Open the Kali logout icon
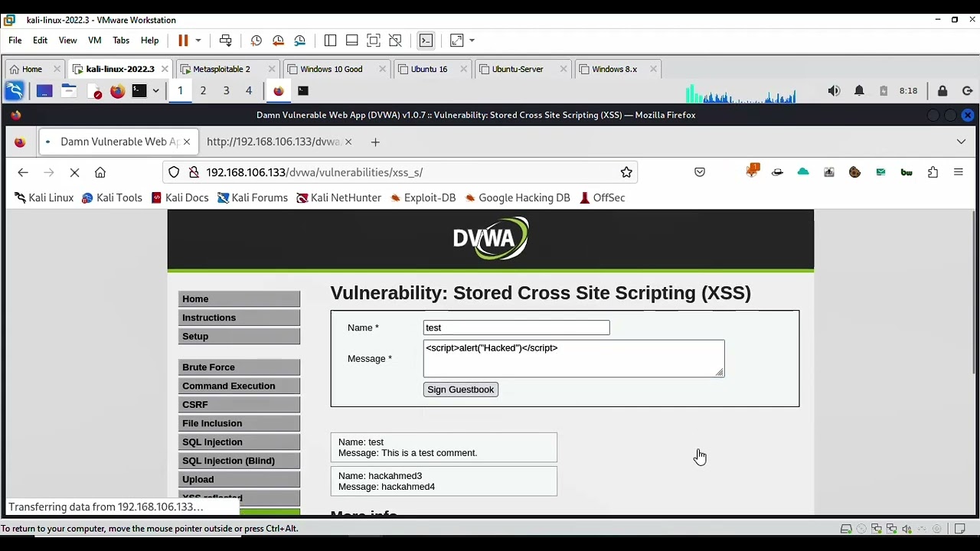The image size is (980, 551). (967, 91)
